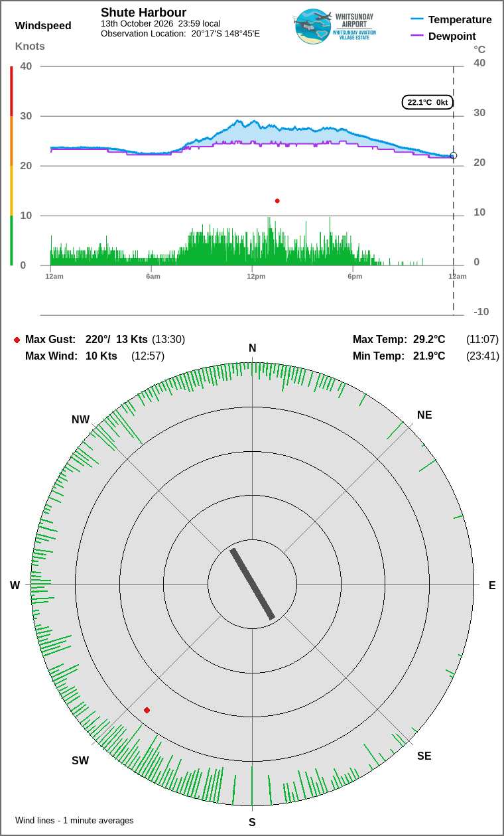This screenshot has width=504, height=836.
Task: Click the blue Temperature legend line
Action: pyautogui.click(x=417, y=20)
